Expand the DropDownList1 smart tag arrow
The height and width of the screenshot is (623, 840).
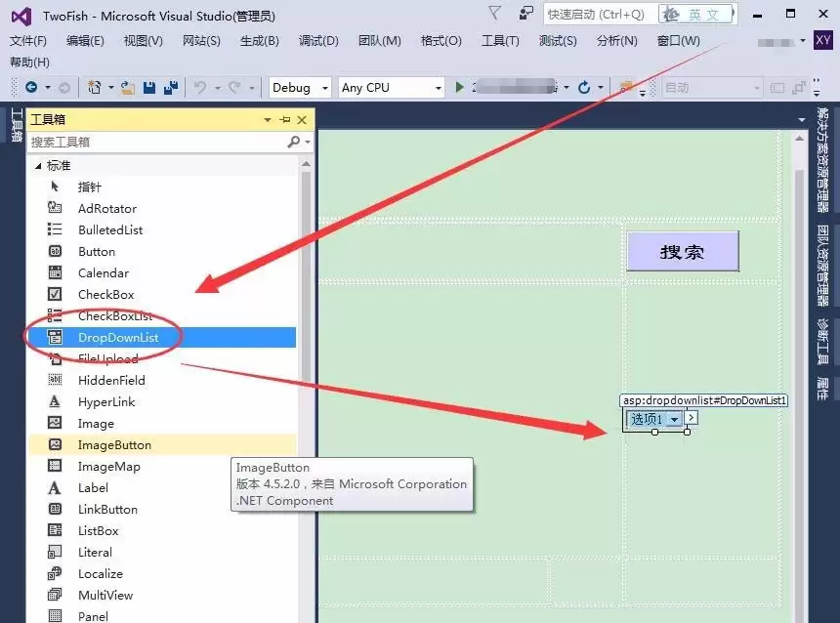tap(690, 418)
